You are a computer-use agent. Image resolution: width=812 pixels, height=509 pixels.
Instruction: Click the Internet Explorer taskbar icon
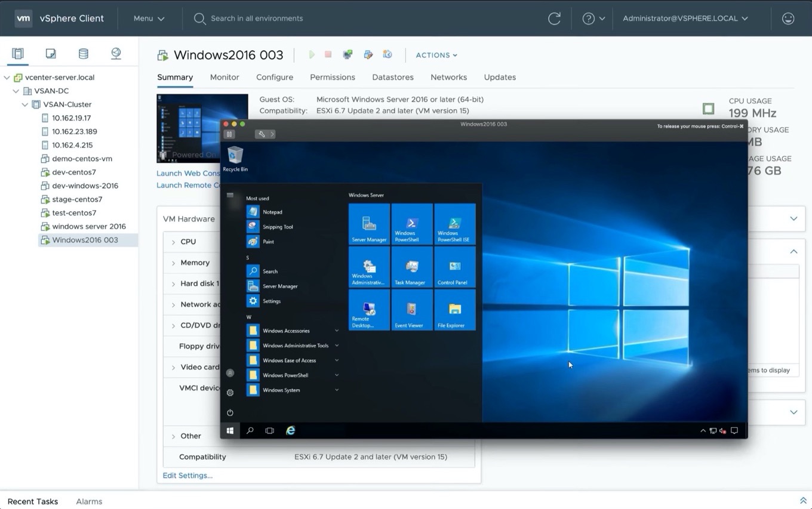coord(290,430)
